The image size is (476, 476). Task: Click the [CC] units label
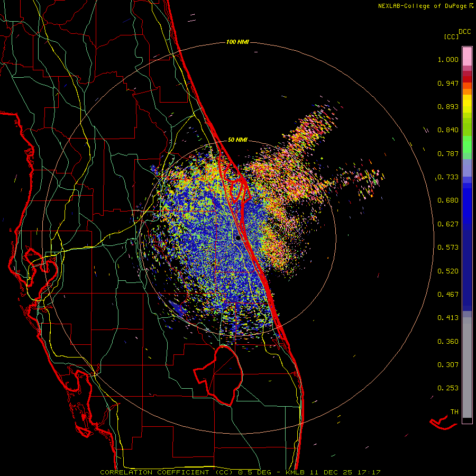click(x=451, y=36)
